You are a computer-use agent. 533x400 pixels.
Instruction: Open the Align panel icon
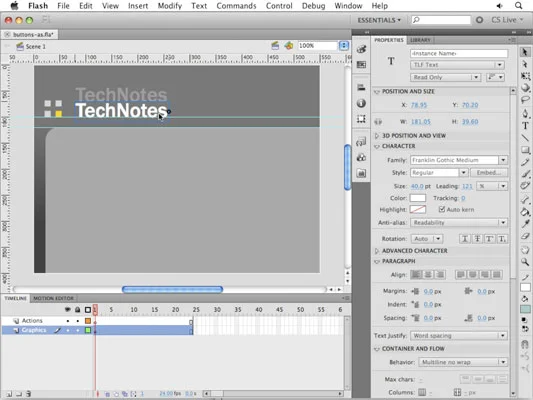click(x=361, y=87)
